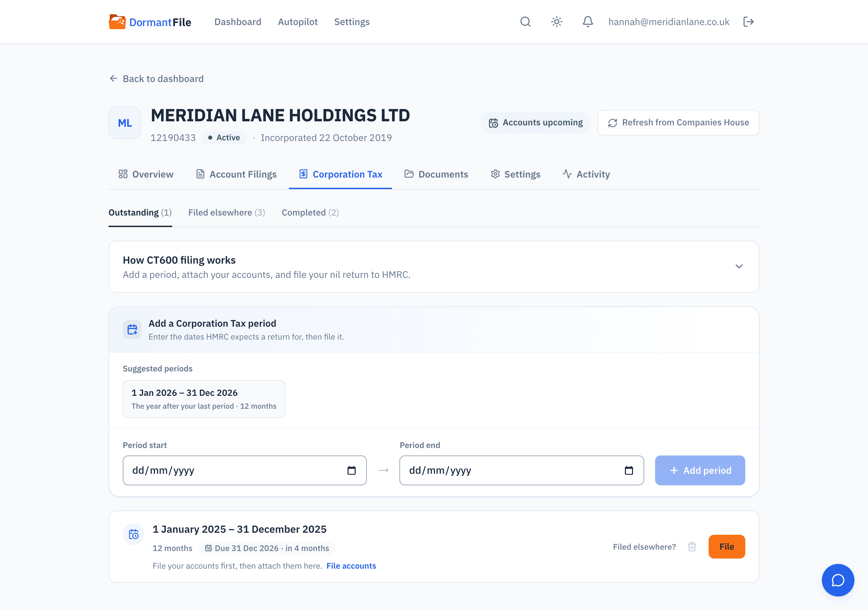Open notifications bell
The image size is (868, 610).
coord(588,22)
